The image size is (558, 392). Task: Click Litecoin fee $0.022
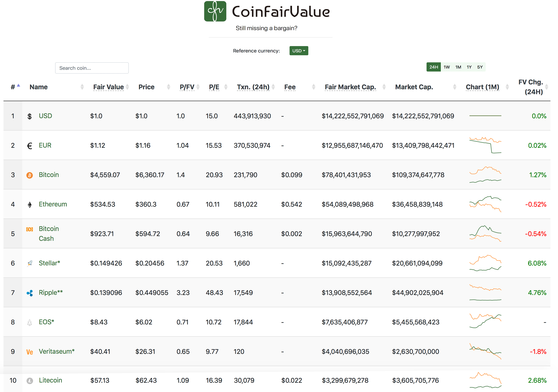(x=292, y=380)
